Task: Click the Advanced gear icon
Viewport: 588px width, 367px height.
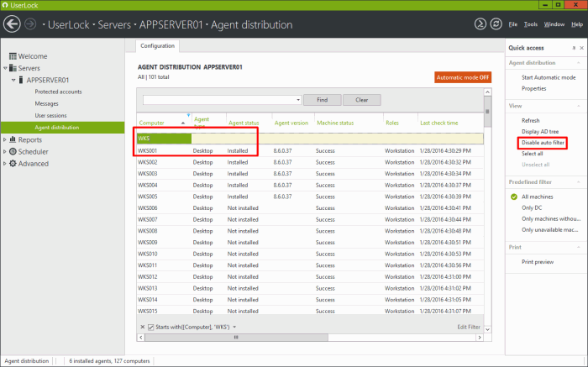Action: click(x=13, y=164)
